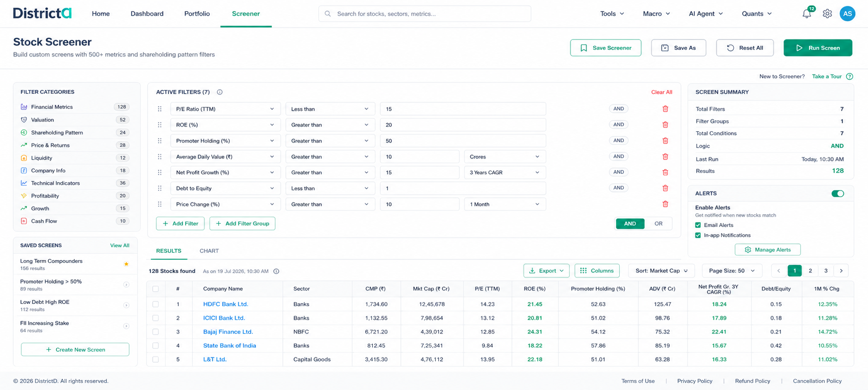
Task: Click the help icon beside Take a Tour
Action: pos(849,77)
